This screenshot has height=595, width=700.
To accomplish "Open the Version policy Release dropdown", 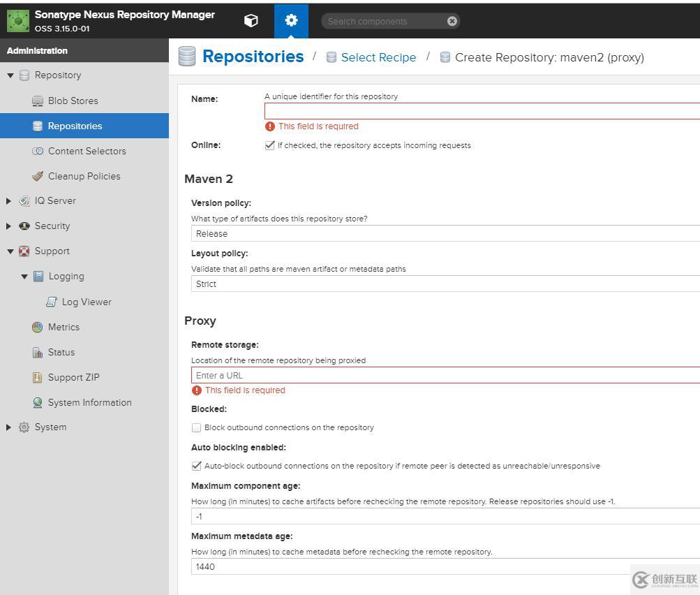I will (x=445, y=234).
